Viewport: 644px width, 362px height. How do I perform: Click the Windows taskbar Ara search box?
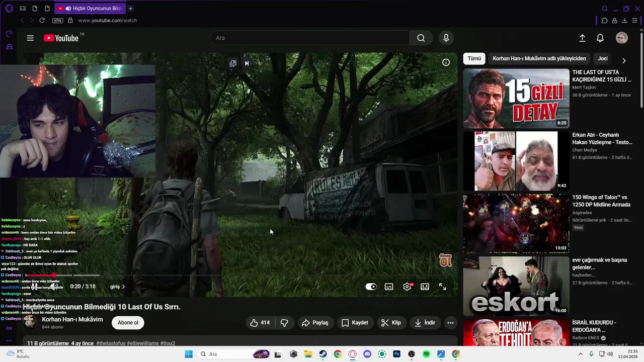[x=233, y=354]
